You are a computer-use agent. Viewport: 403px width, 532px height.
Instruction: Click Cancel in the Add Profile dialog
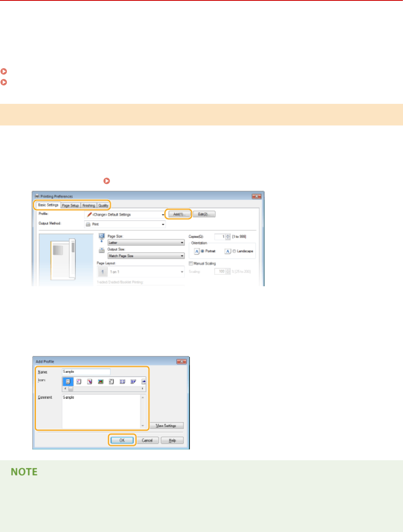pyautogui.click(x=147, y=440)
